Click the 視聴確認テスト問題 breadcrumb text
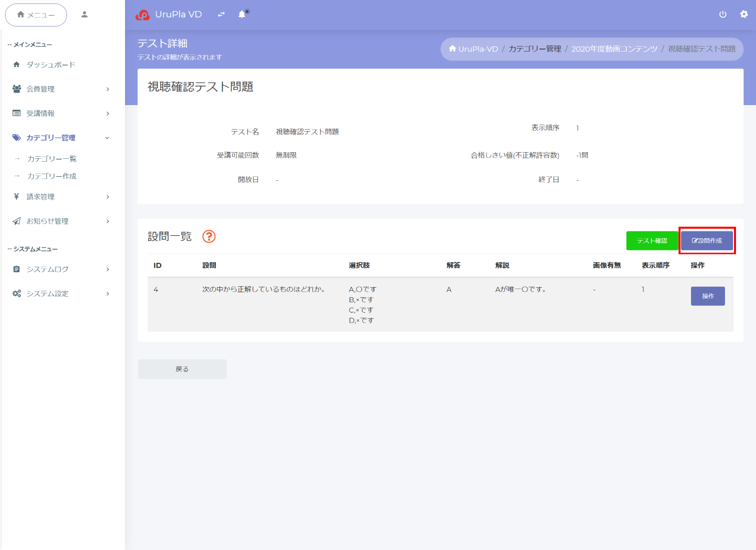Image resolution: width=756 pixels, height=550 pixels. (702, 49)
